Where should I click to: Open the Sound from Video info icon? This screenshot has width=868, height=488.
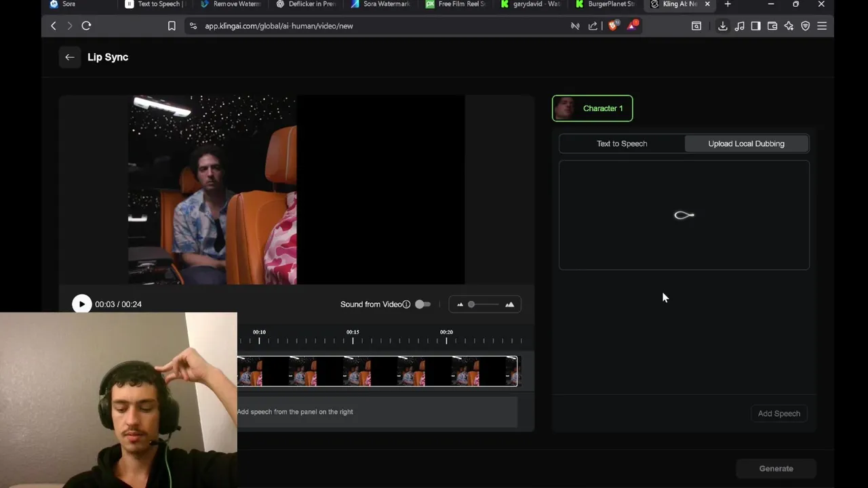pyautogui.click(x=406, y=304)
